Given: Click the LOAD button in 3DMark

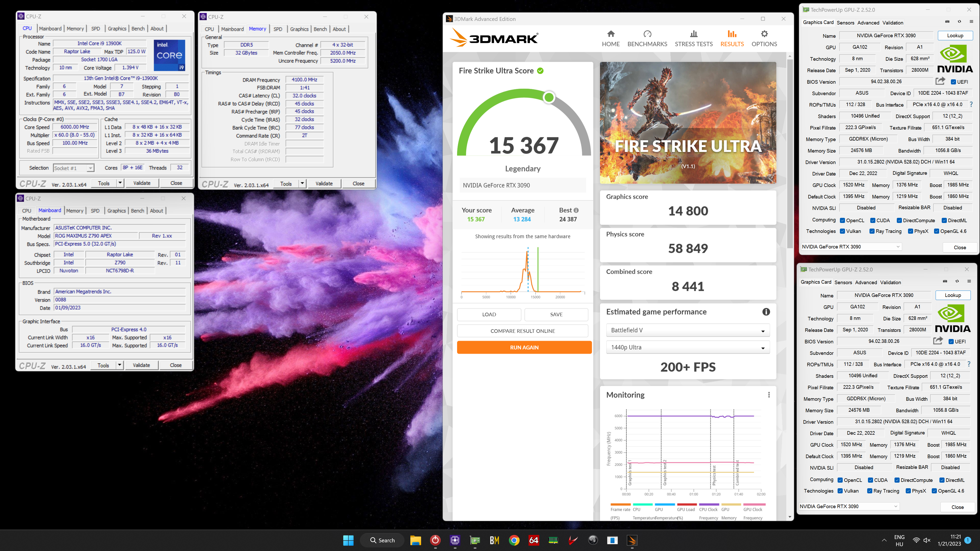Looking at the screenshot, I should (x=489, y=315).
